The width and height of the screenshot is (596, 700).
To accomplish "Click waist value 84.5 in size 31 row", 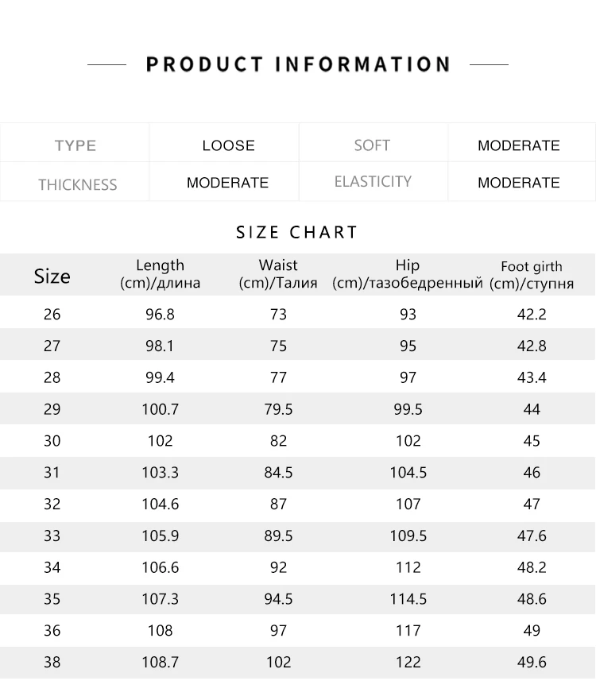I will point(278,472).
